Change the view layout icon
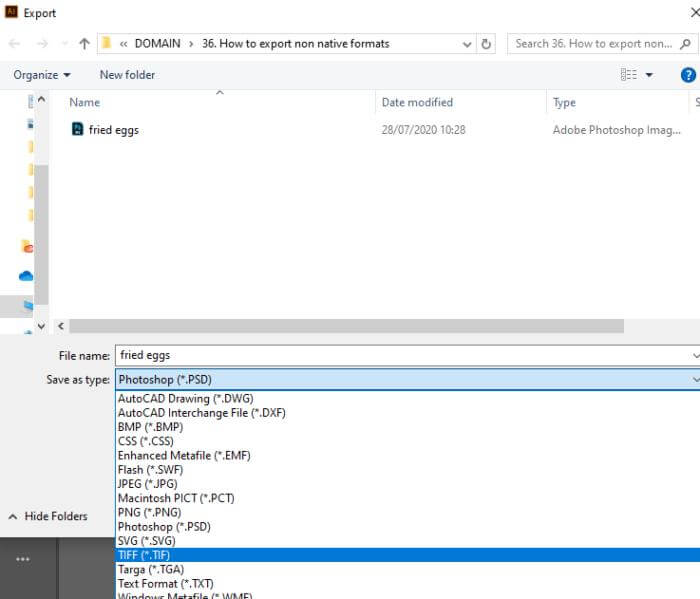This screenshot has height=599, width=700. click(x=629, y=75)
